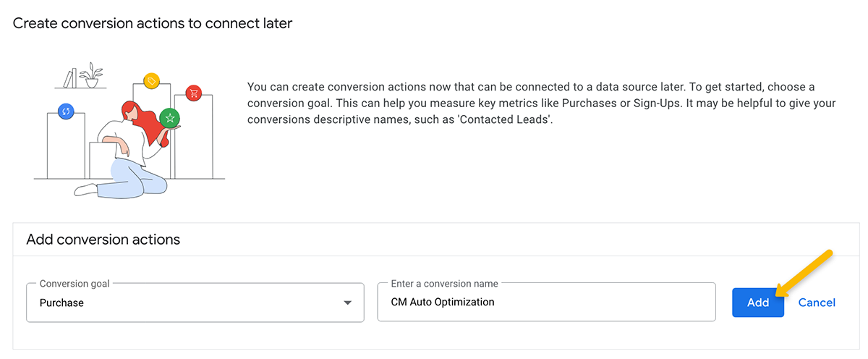
Task: Click the Cancel link
Action: pos(817,303)
